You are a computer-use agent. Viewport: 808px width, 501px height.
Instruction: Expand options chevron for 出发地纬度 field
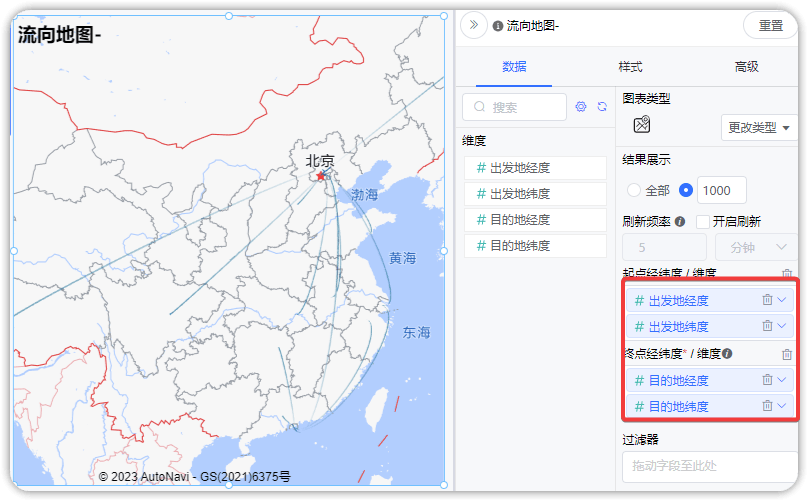click(782, 326)
